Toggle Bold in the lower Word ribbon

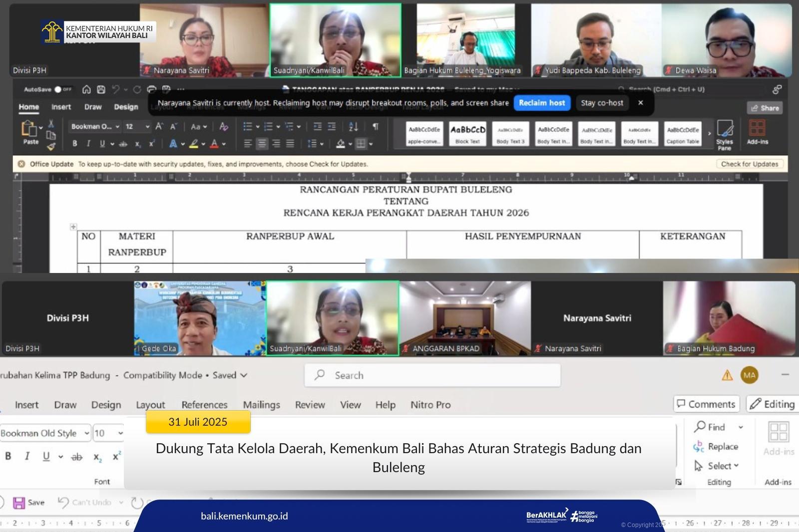(x=8, y=456)
